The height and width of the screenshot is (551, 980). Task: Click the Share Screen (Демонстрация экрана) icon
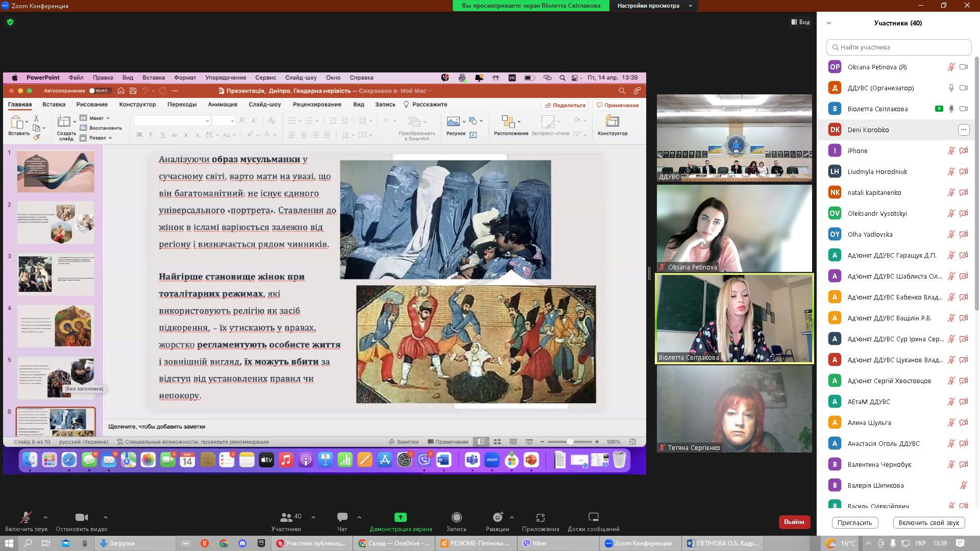(x=401, y=518)
